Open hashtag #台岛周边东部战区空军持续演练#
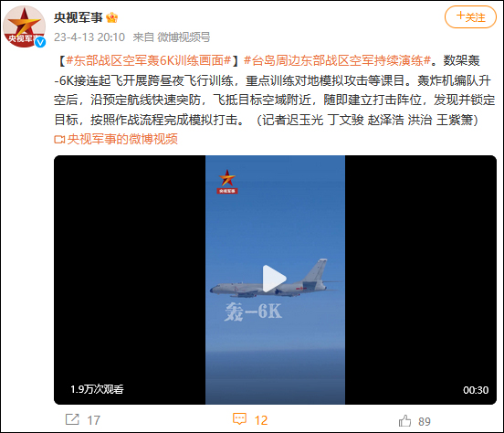Image resolution: width=504 pixels, height=433 pixels. coord(337,60)
